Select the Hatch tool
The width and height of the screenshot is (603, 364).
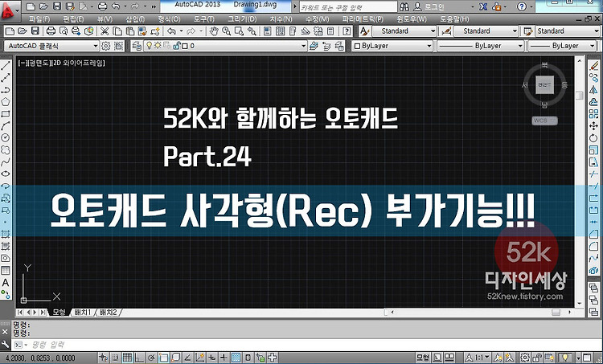6,234
